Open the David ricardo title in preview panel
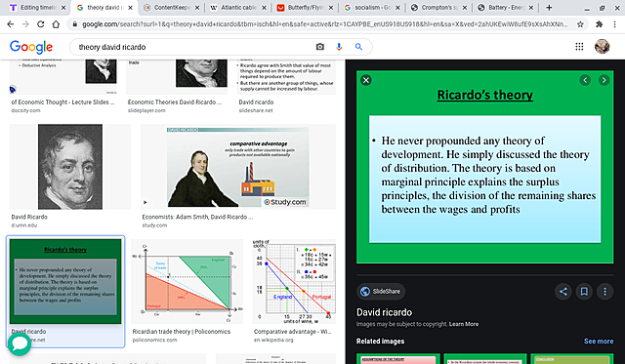Image resolution: width=625 pixels, height=364 pixels. 384,312
